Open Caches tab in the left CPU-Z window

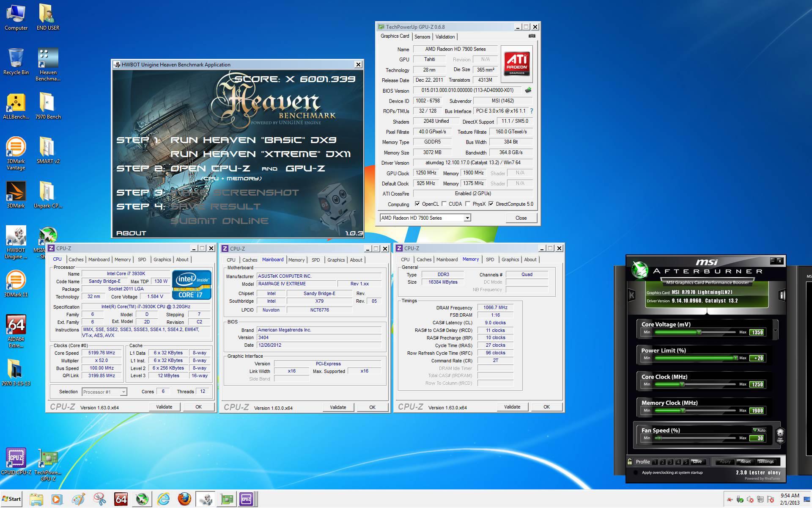pyautogui.click(x=76, y=260)
